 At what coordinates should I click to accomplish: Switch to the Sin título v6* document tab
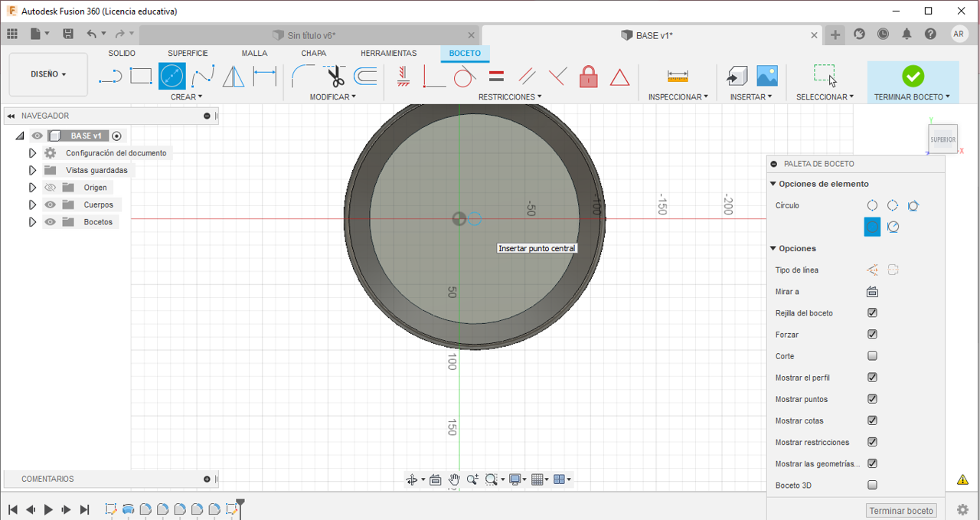tap(310, 35)
